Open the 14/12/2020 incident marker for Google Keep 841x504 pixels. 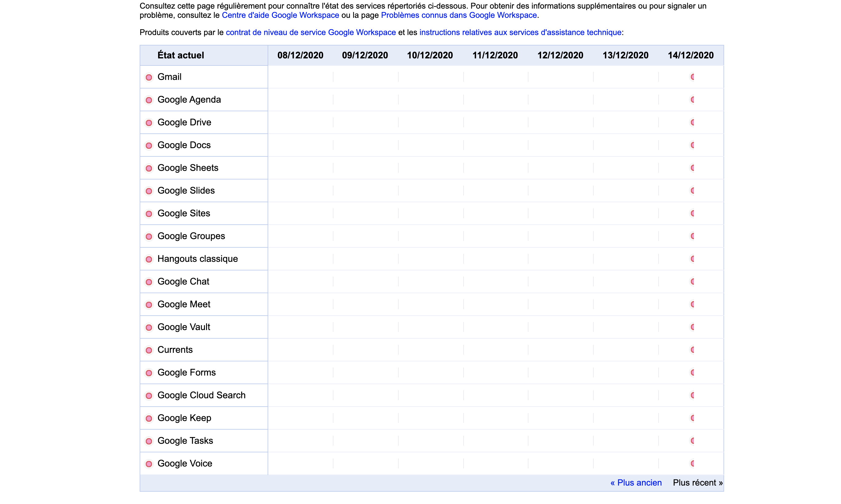(692, 419)
